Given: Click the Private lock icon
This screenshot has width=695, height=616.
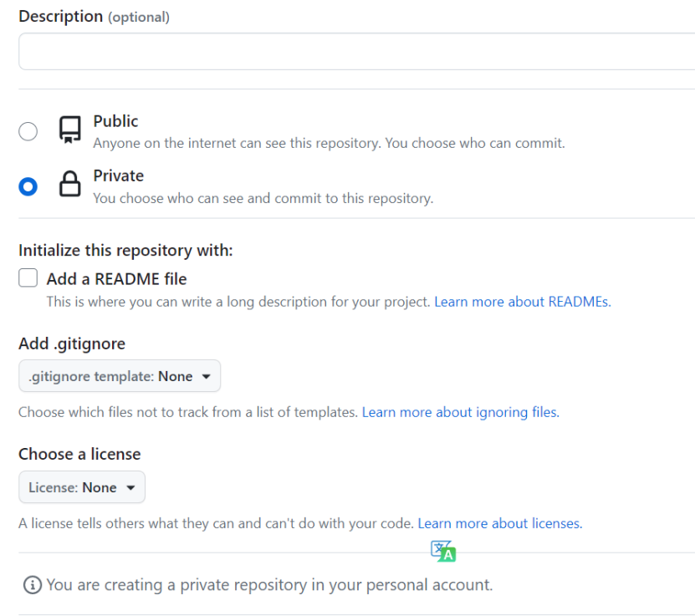Looking at the screenshot, I should [x=70, y=185].
